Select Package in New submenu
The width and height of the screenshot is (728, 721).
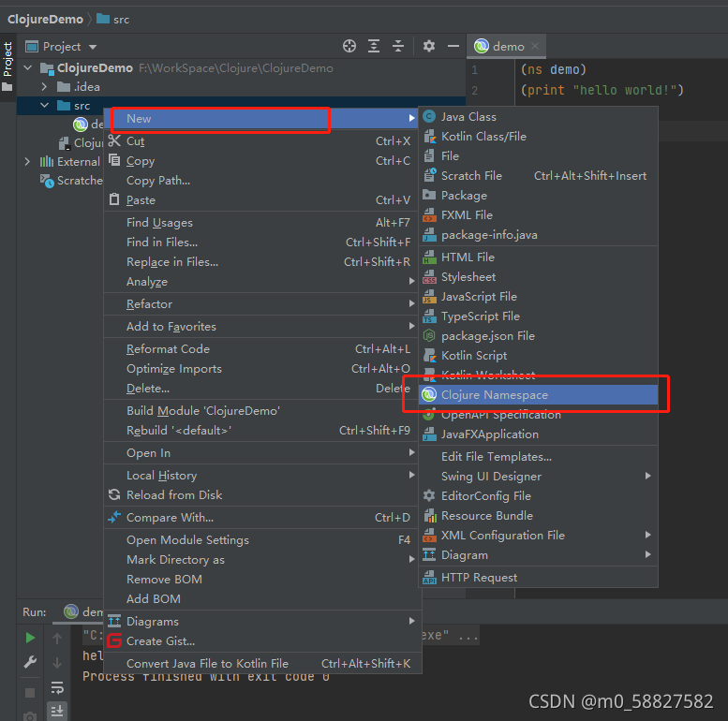pos(538,196)
